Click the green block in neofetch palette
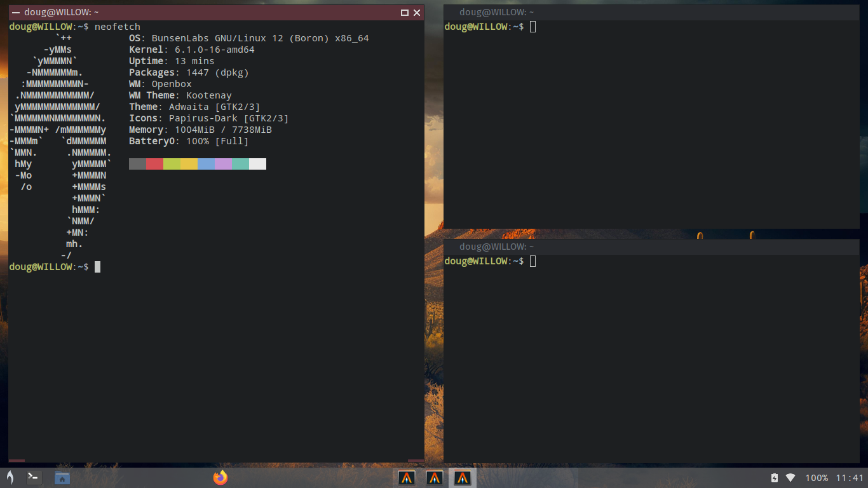 click(x=172, y=164)
